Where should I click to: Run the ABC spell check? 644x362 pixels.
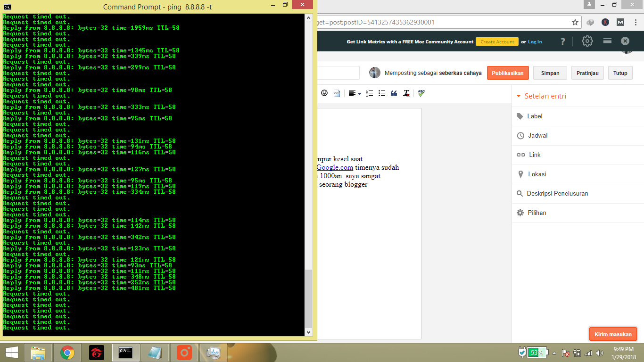420,93
